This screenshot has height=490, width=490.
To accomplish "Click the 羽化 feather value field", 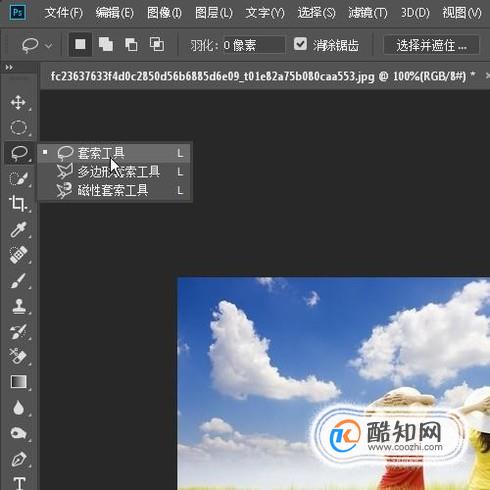I will click(x=254, y=45).
